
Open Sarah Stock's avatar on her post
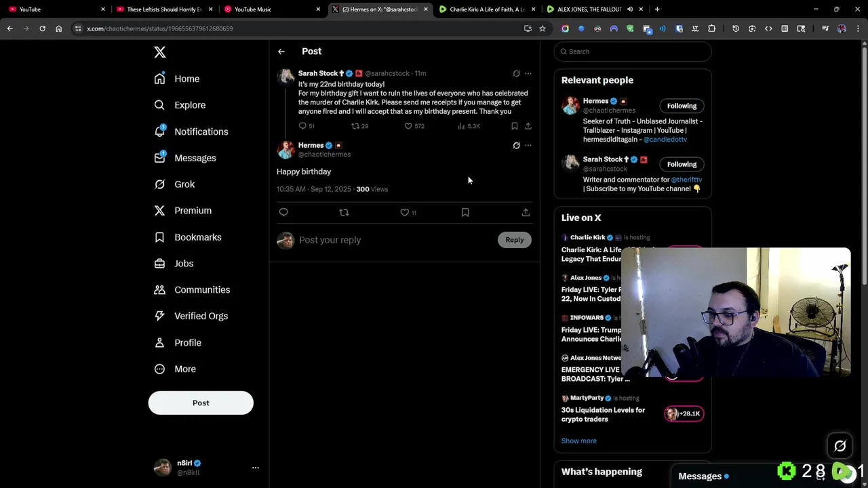point(285,77)
